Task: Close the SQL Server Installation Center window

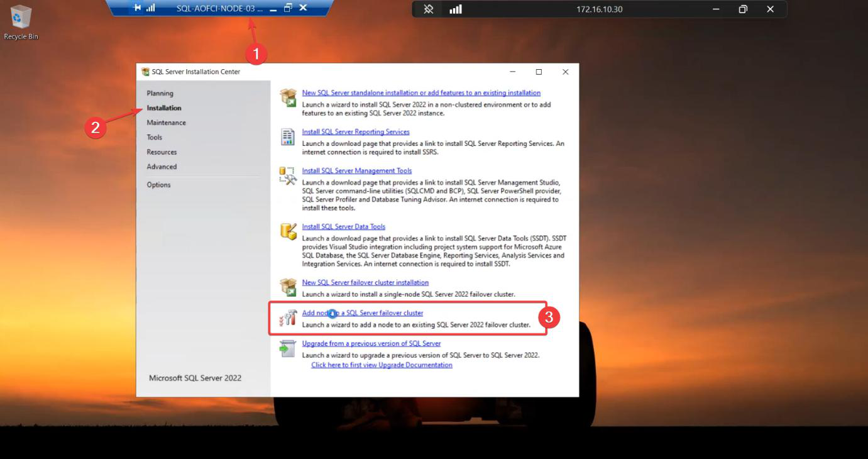Action: pyautogui.click(x=565, y=72)
